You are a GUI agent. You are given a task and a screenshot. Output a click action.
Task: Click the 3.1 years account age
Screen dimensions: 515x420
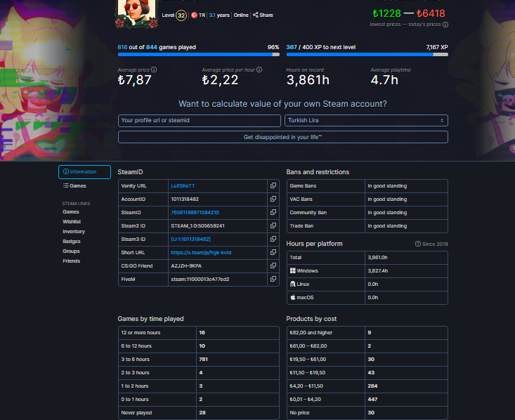click(219, 15)
